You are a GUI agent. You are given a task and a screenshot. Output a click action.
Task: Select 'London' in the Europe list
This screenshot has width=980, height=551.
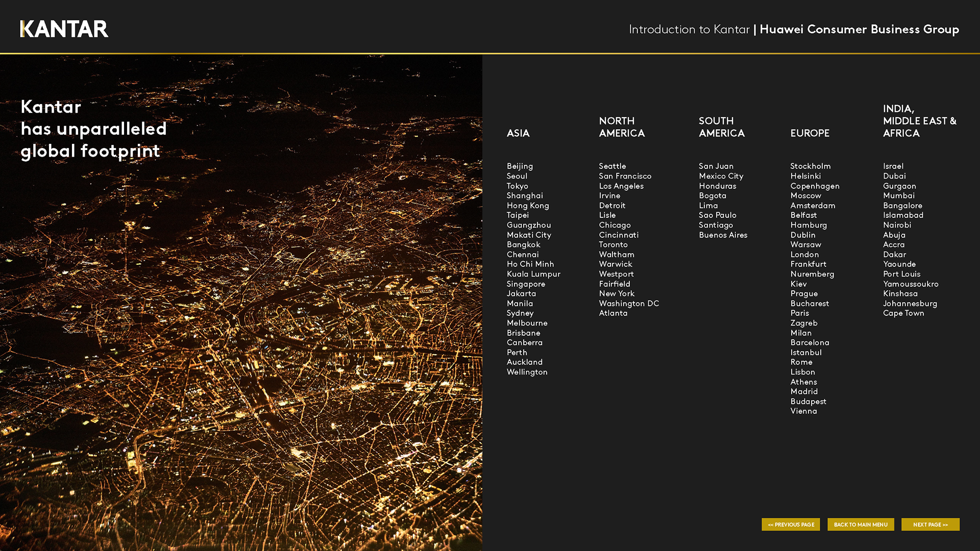(805, 255)
